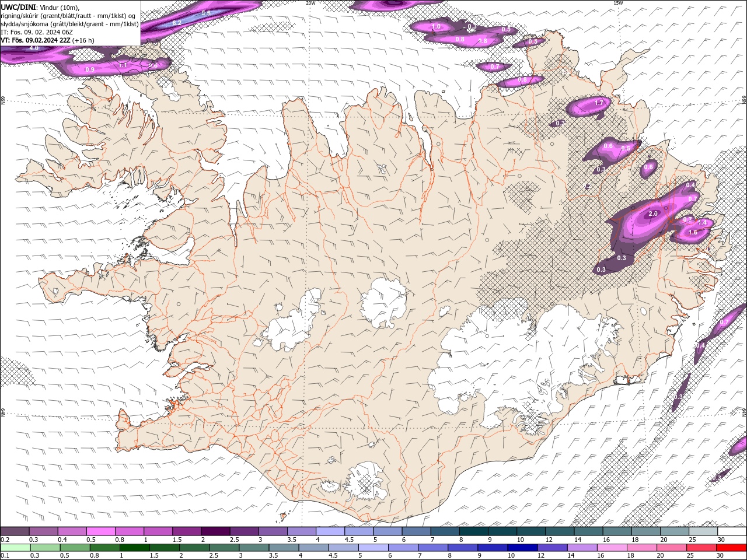Click the '1.6' snowfall value on the east coast
This screenshot has width=747, height=560.
point(693,233)
